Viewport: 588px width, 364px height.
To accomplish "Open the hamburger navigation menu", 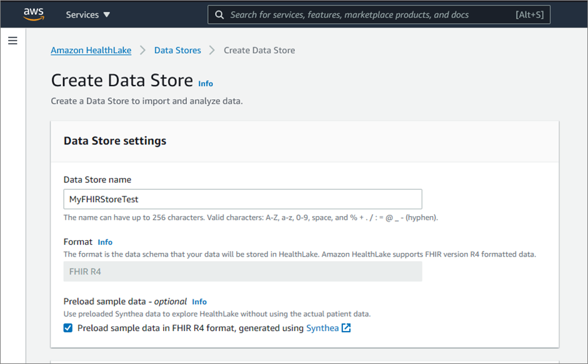I will pyautogui.click(x=12, y=41).
